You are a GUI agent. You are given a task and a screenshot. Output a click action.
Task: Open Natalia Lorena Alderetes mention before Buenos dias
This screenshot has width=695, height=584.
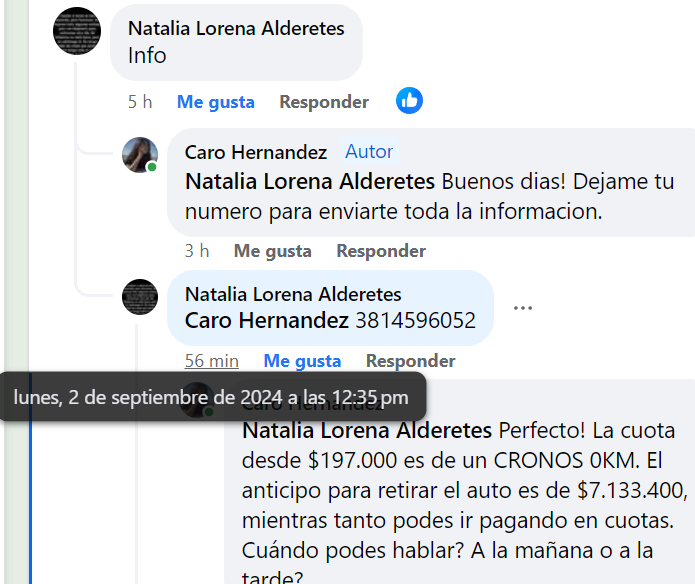tap(310, 182)
